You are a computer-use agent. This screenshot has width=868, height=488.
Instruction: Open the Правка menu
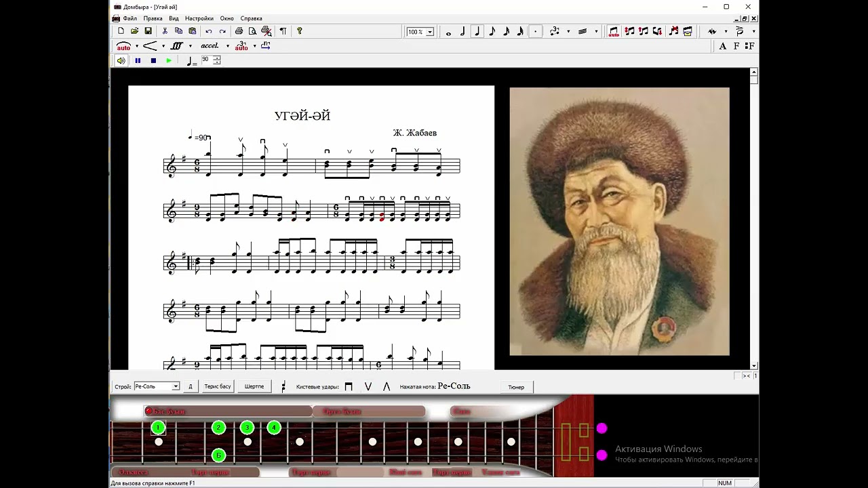click(x=153, y=18)
